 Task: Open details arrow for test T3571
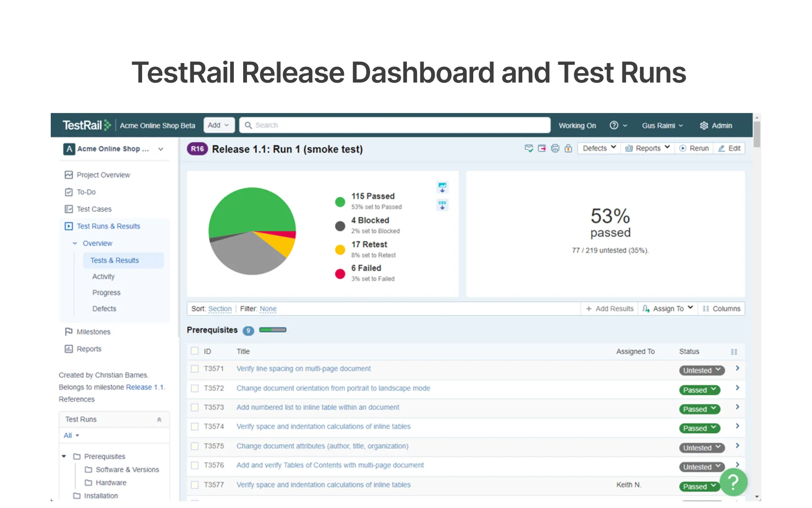737,368
